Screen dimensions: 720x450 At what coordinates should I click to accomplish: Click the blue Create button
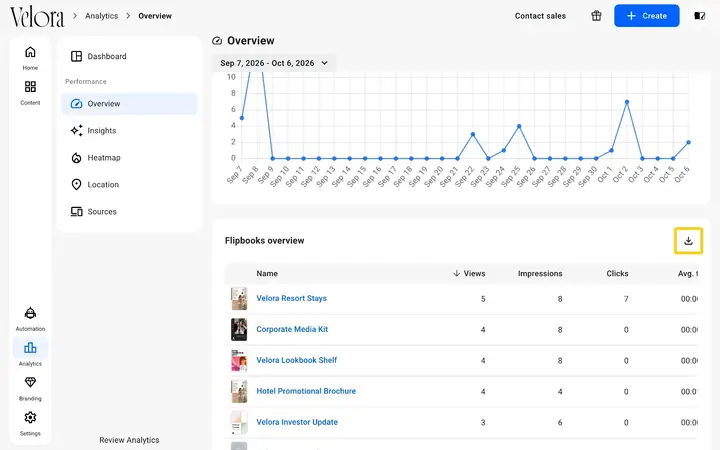click(x=647, y=16)
